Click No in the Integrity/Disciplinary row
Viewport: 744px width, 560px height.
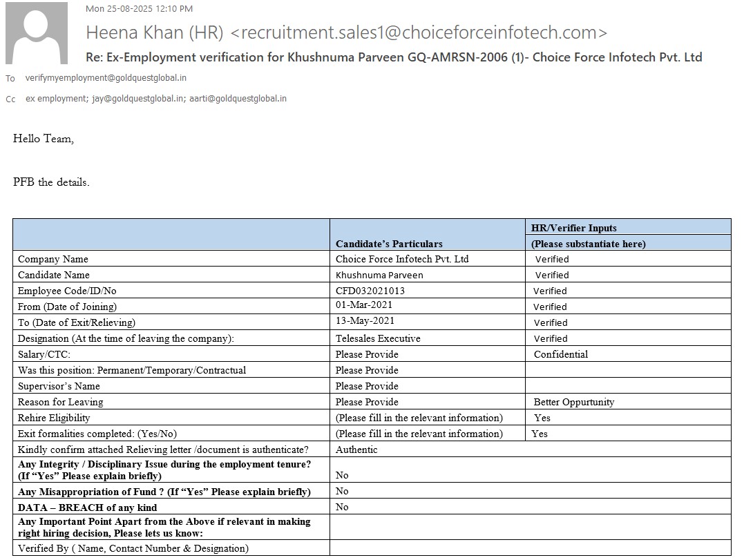[x=342, y=475]
